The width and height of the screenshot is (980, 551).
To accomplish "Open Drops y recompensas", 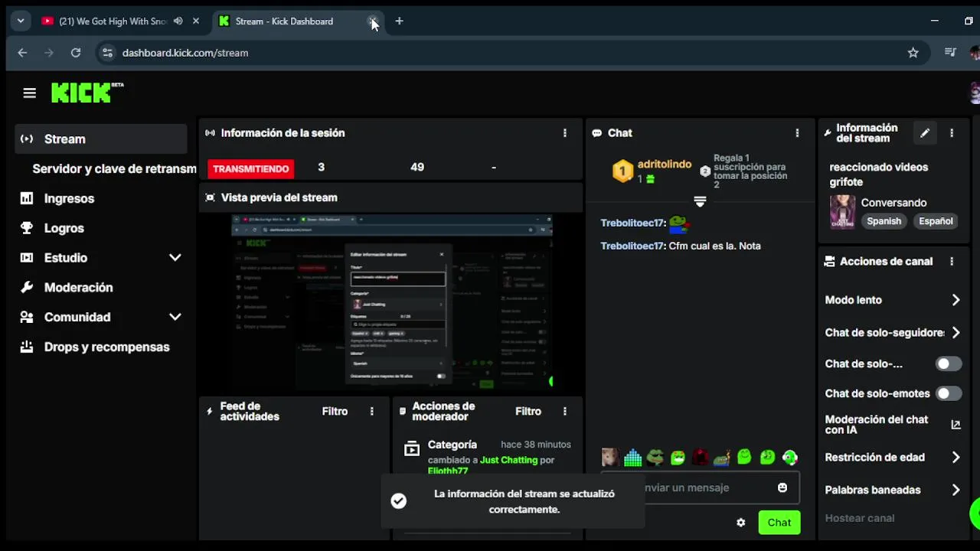I will pyautogui.click(x=106, y=347).
